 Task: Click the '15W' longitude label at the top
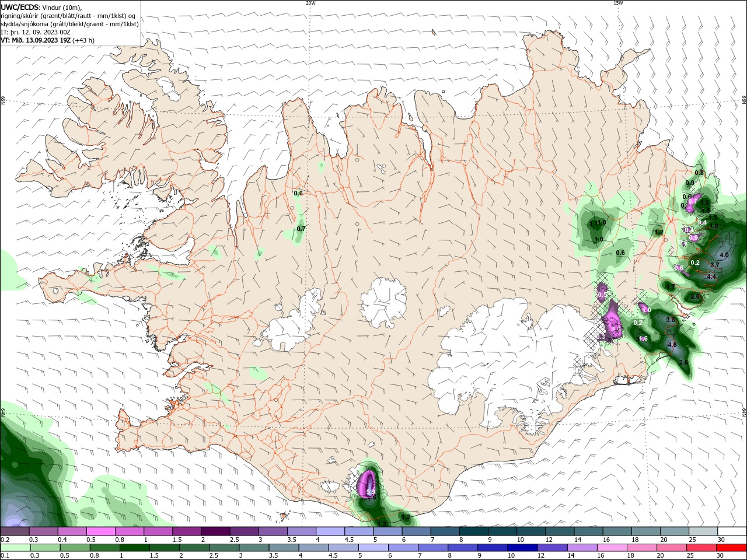point(617,3)
